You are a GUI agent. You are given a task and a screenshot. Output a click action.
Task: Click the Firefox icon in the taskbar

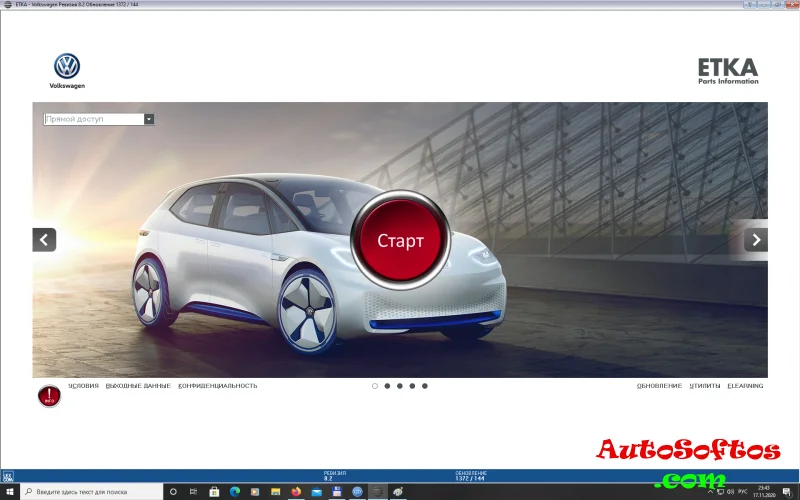[x=296, y=492]
